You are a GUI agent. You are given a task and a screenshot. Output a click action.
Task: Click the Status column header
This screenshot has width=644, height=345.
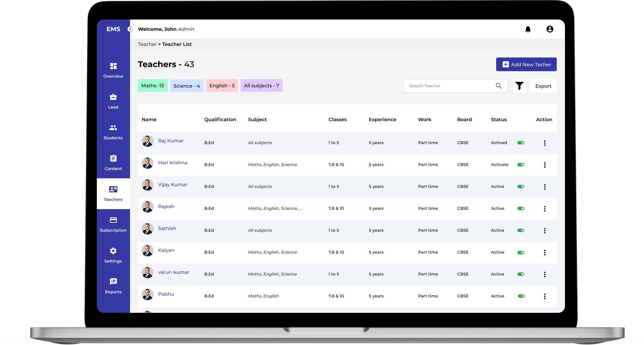coord(499,119)
